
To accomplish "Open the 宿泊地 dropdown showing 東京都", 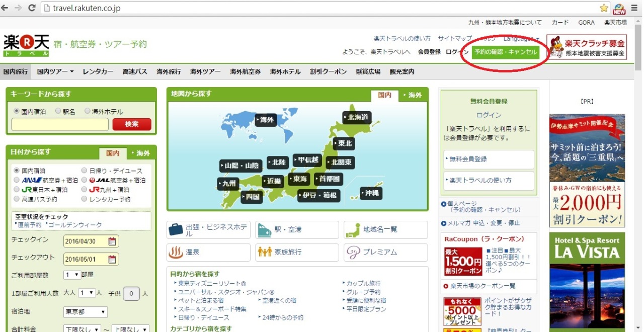I will coord(86,312).
